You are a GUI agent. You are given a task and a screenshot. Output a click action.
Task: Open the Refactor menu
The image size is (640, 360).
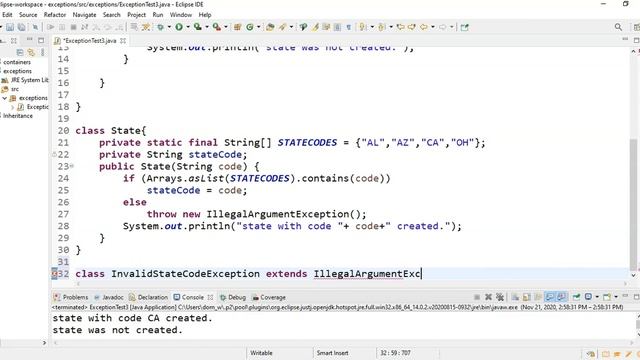(x=55, y=15)
